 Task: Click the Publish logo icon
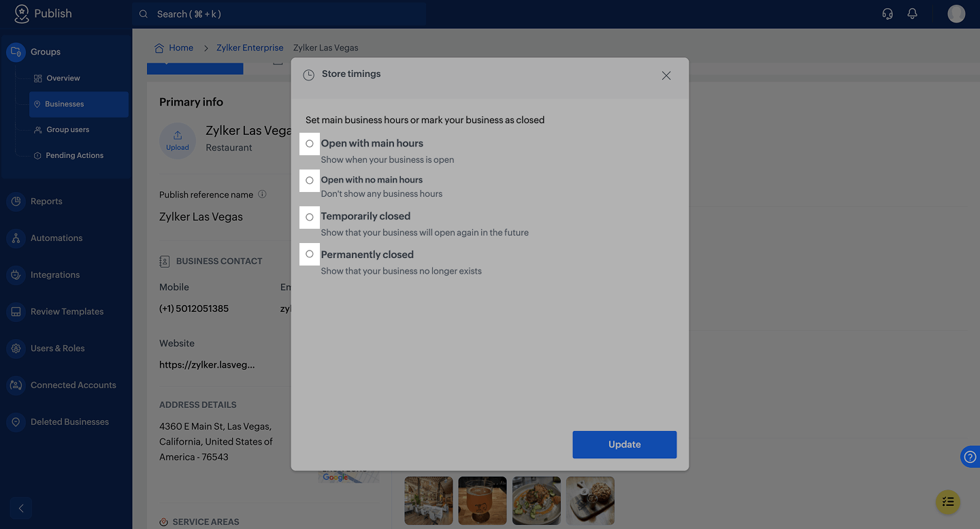click(22, 14)
